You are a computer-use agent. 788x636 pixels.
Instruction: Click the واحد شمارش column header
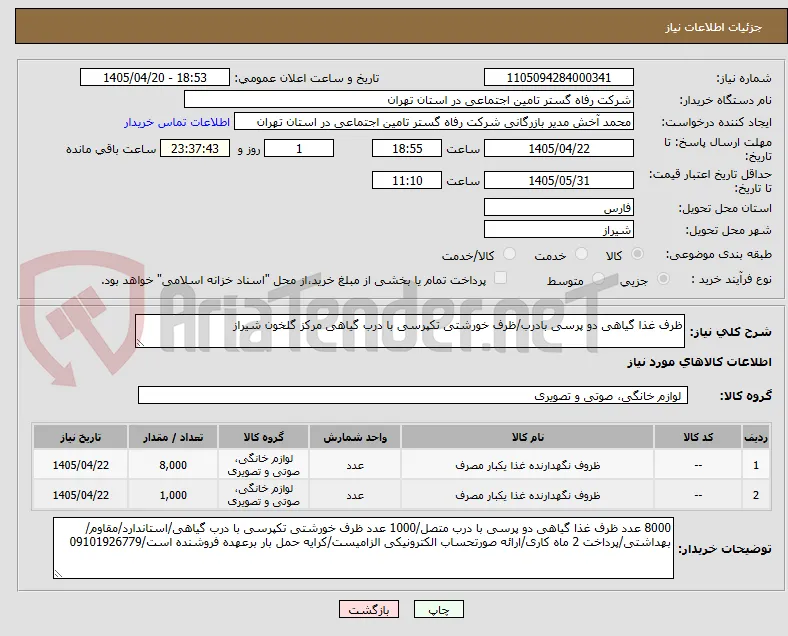coord(355,437)
